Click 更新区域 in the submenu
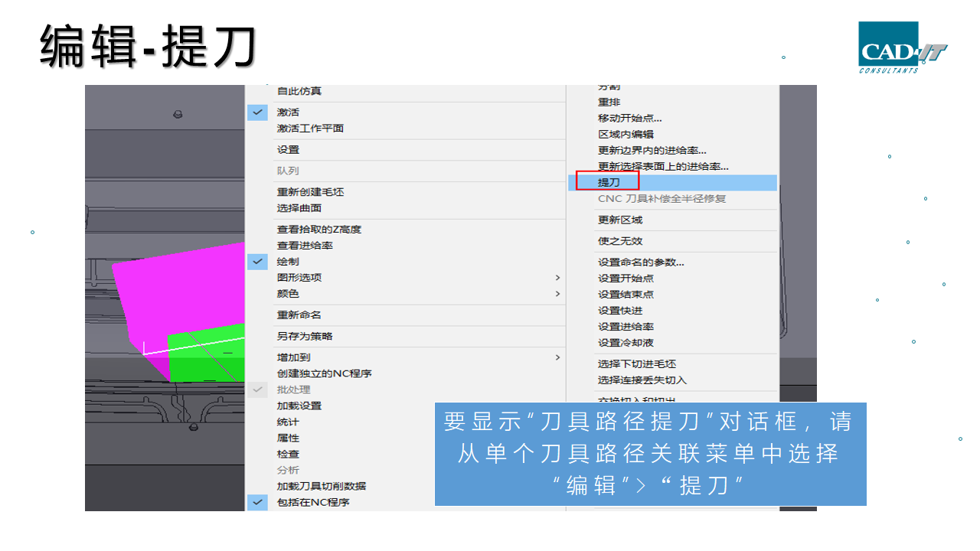The width and height of the screenshot is (980, 551). pos(620,220)
